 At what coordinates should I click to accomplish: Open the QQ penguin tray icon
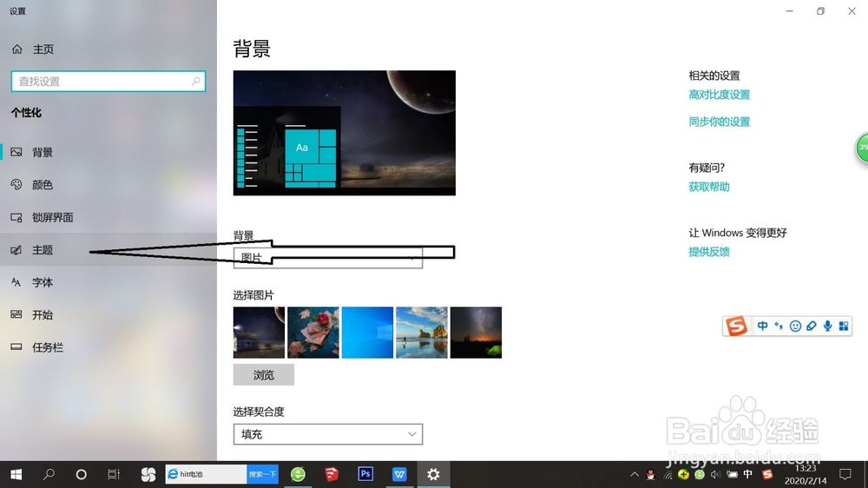coord(651,475)
